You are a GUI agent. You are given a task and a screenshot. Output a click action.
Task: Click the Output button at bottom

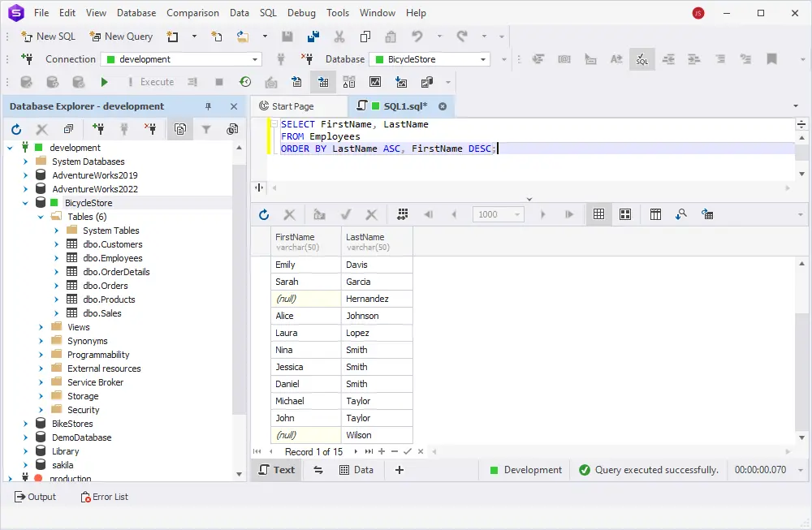click(x=36, y=497)
